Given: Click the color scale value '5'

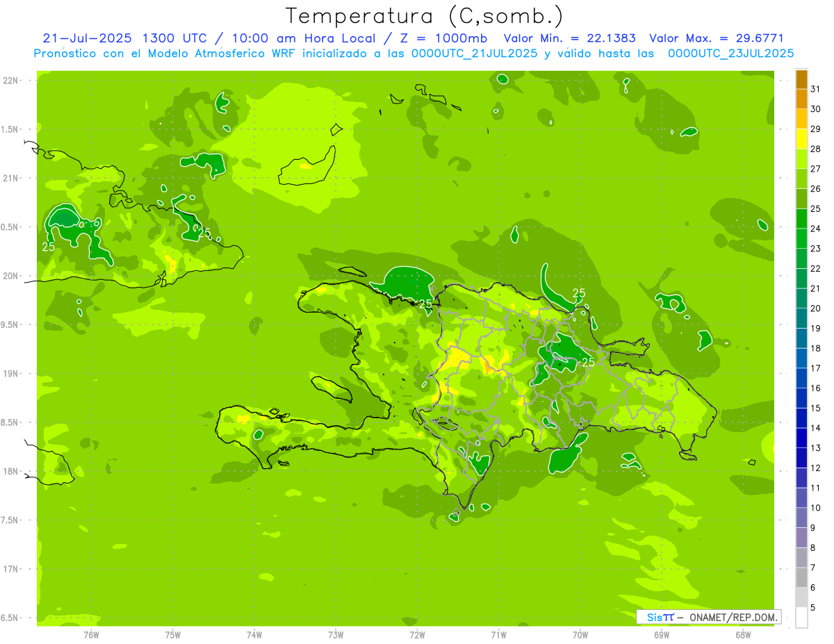Looking at the screenshot, I should pyautogui.click(x=813, y=608).
